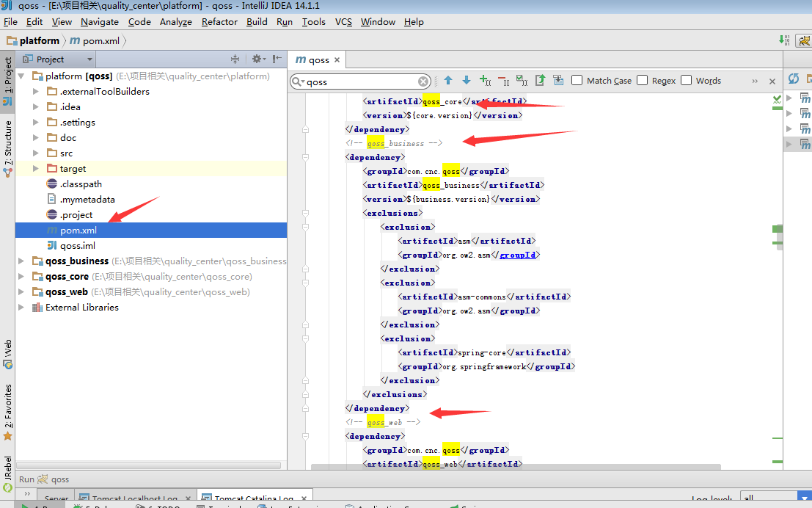
Task: Expand the qoss_core module
Action: (x=21, y=277)
